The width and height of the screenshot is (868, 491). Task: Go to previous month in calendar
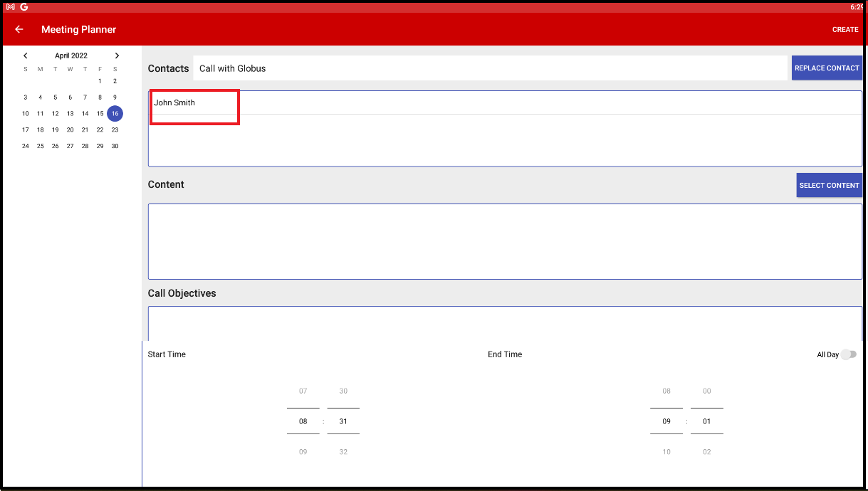[26, 56]
